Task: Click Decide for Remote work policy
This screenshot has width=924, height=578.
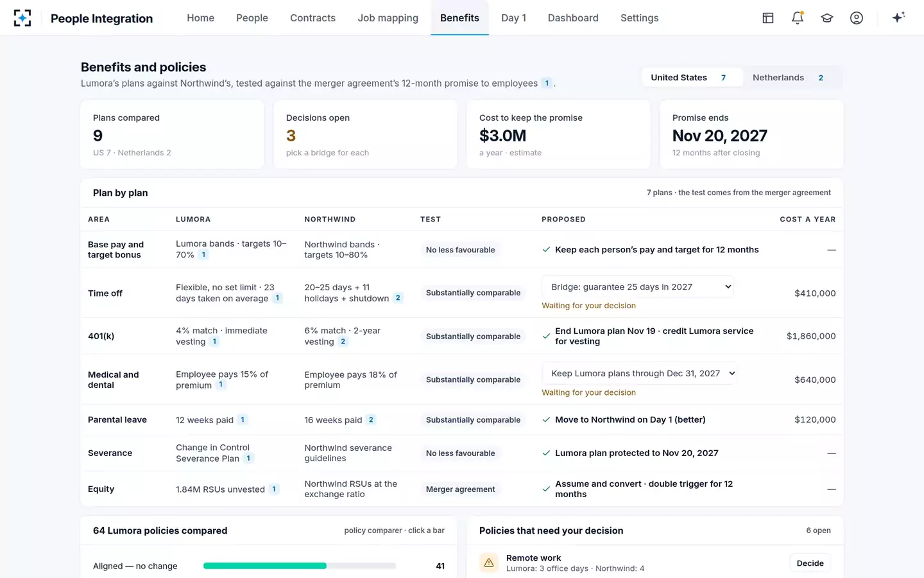Action: click(810, 563)
